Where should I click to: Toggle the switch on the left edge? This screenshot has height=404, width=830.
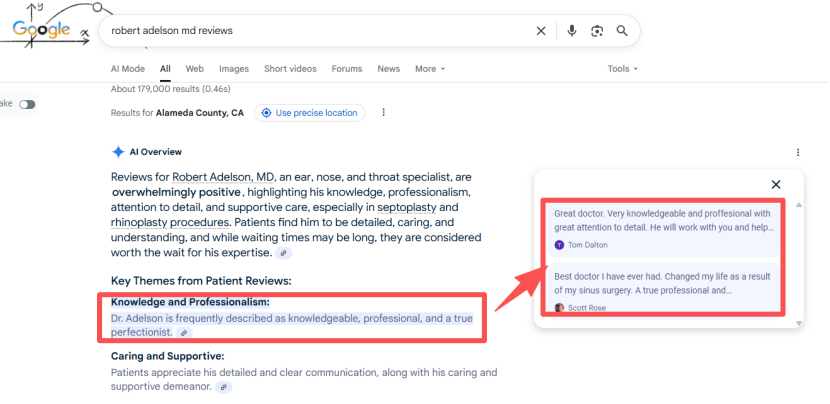pos(27,104)
